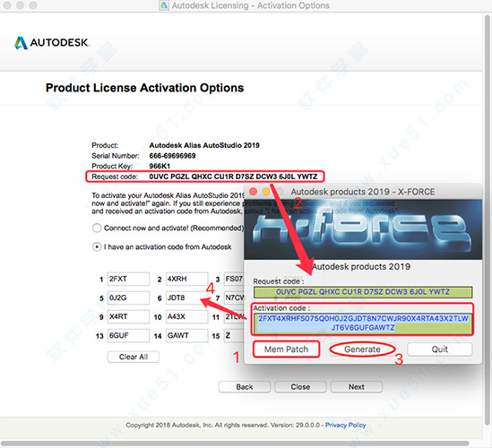Click the product key 966K1

(160, 166)
